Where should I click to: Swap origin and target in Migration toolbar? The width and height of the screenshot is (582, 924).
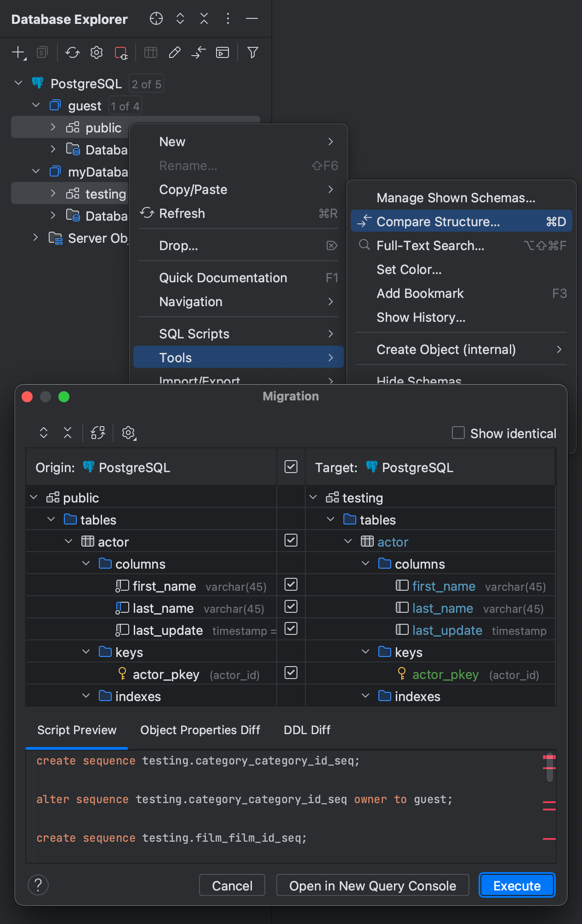(x=98, y=433)
